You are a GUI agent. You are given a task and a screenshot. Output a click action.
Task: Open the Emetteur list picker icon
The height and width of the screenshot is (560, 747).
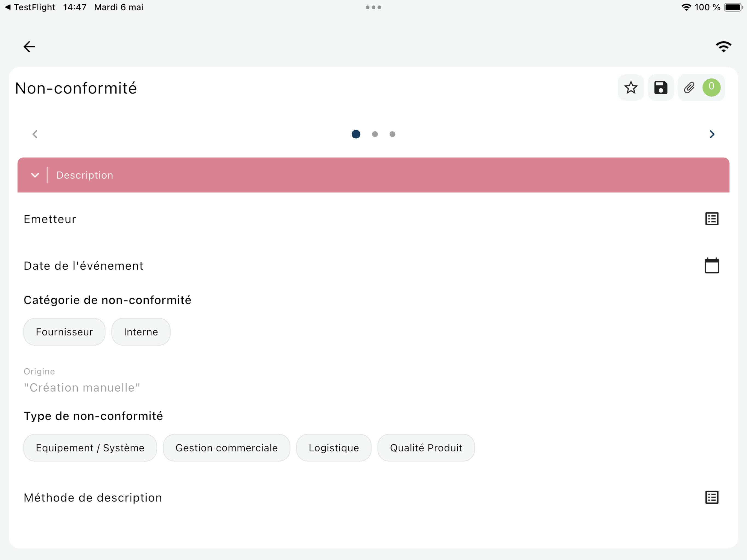click(711, 219)
